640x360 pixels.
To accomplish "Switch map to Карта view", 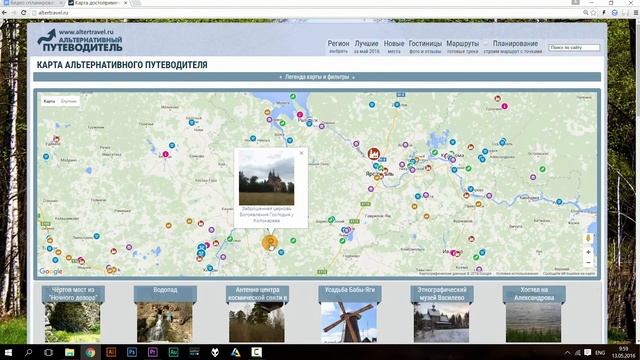I will click(x=49, y=101).
